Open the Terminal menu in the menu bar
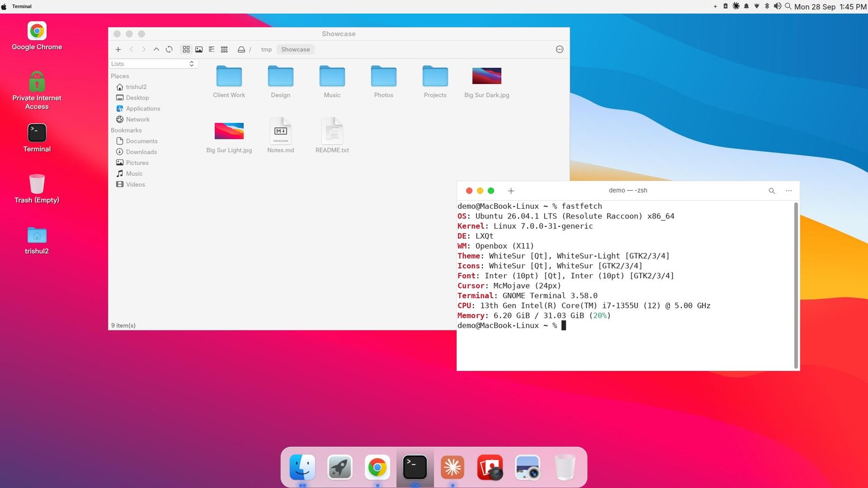The width and height of the screenshot is (868, 488). (x=22, y=7)
